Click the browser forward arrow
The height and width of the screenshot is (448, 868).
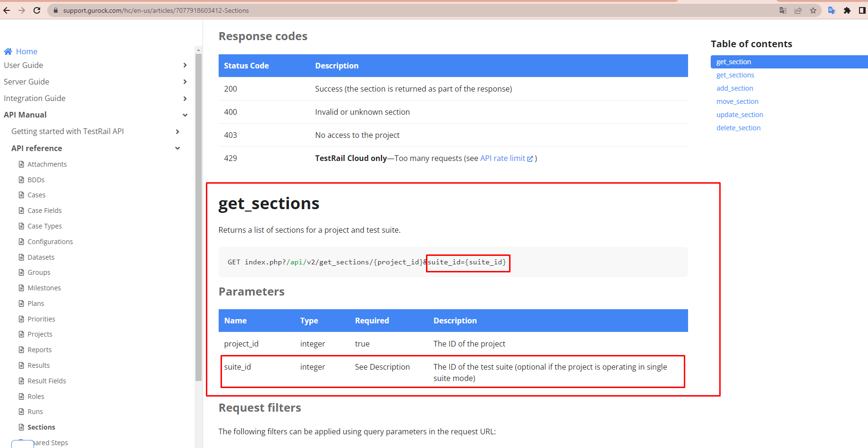pos(22,10)
